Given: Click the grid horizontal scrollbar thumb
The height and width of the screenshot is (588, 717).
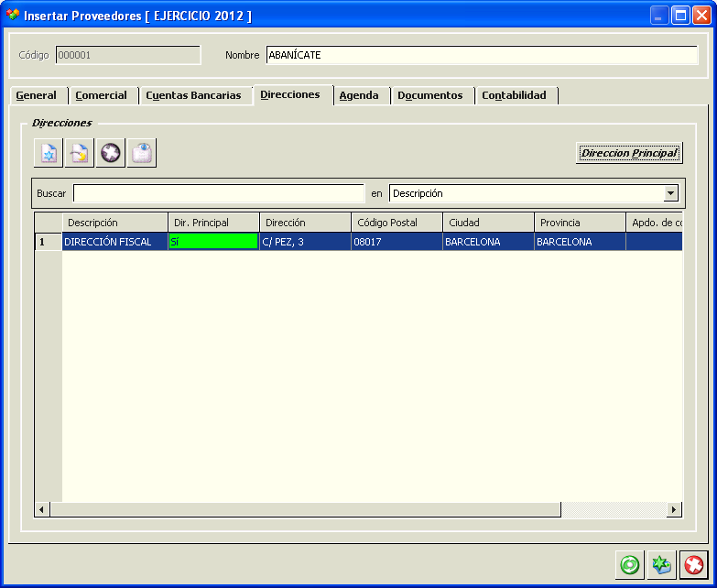Looking at the screenshot, I should 306,509.
